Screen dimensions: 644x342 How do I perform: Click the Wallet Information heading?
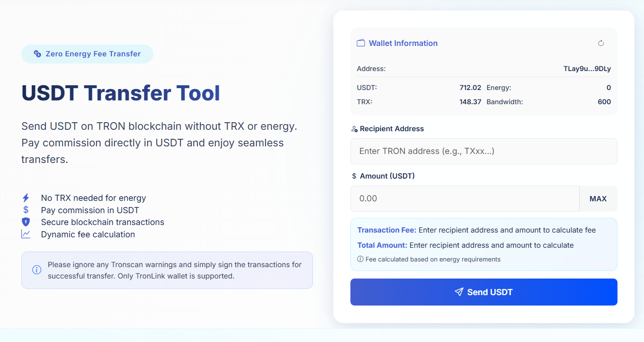403,43
